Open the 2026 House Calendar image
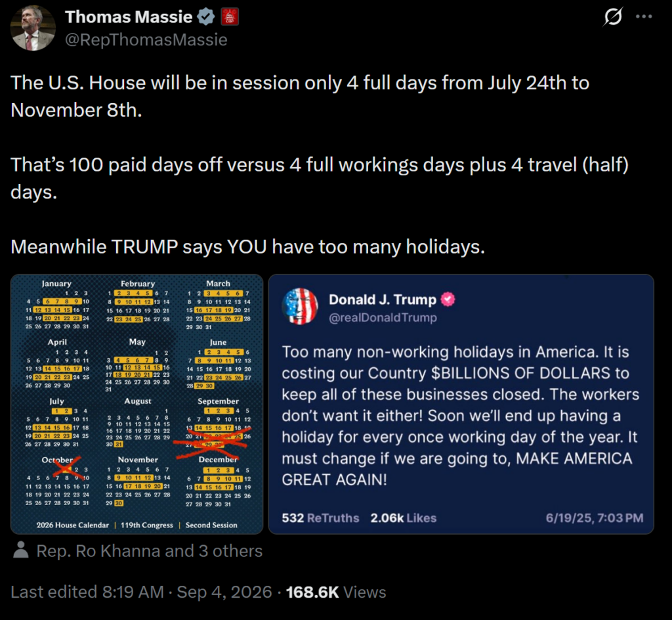 (x=136, y=404)
